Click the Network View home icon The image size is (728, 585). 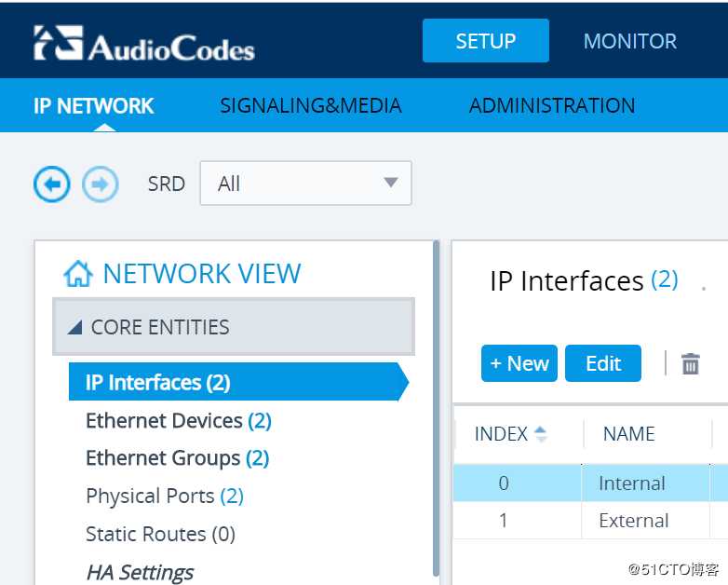click(77, 274)
